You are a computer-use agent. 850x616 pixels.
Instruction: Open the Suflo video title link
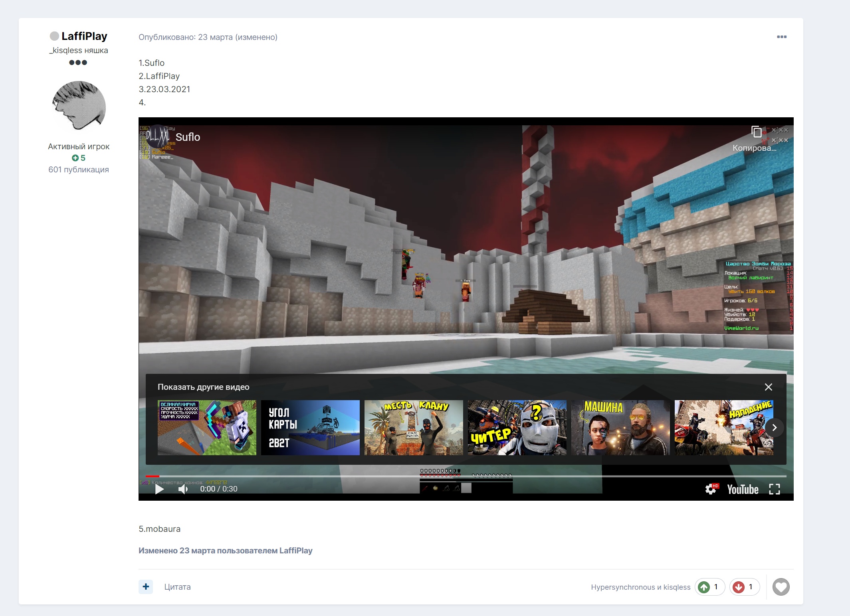[x=188, y=137]
